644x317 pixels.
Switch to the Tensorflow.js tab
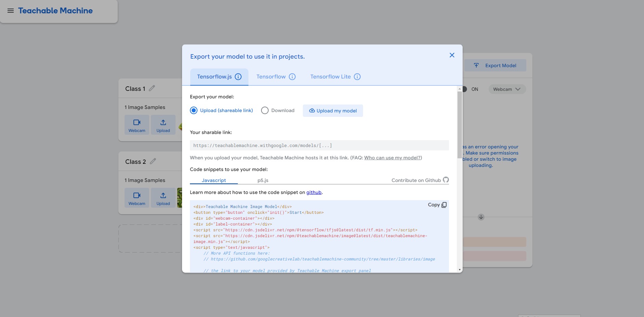(x=219, y=77)
